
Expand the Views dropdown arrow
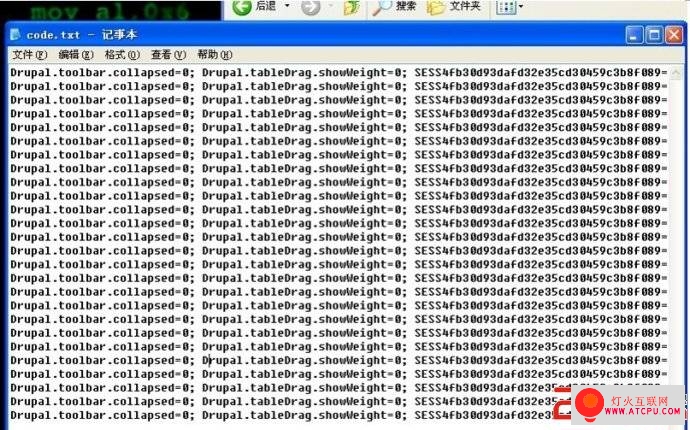[521, 7]
